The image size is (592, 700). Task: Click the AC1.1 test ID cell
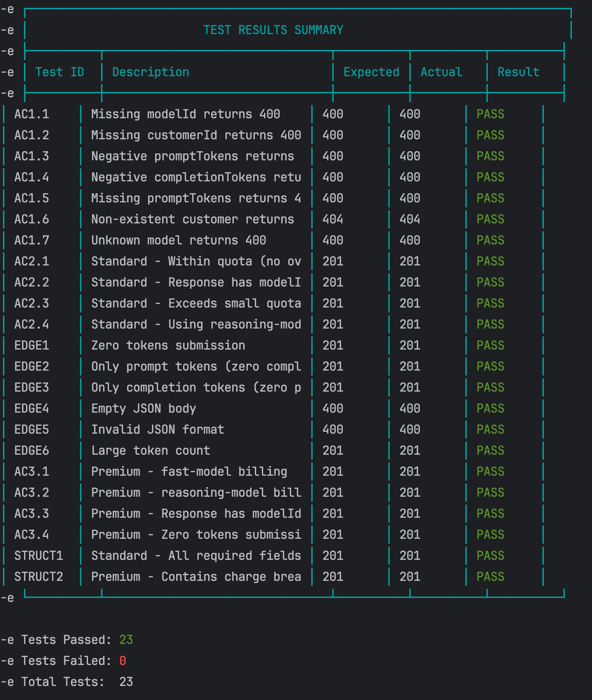point(32,114)
